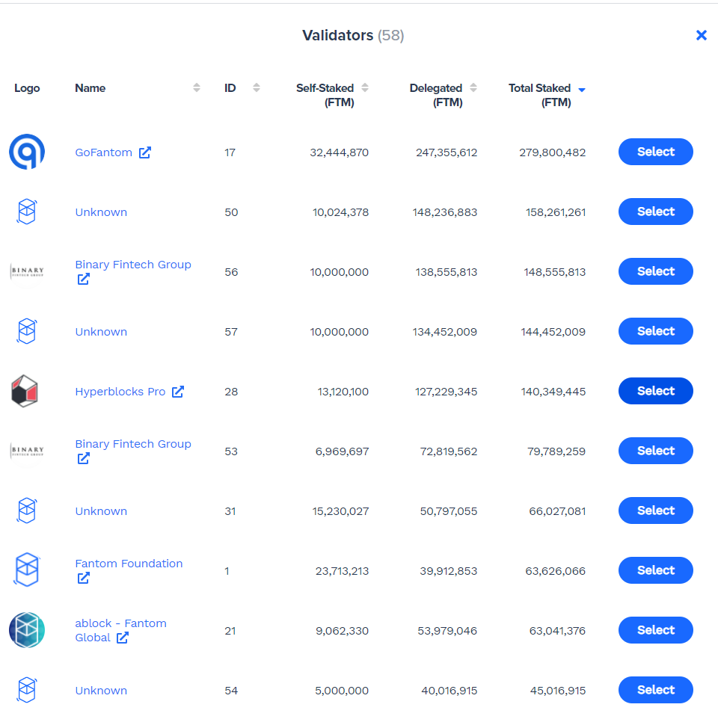Sort validators by Name column
Image resolution: width=718 pixels, height=728 pixels.
[x=197, y=88]
